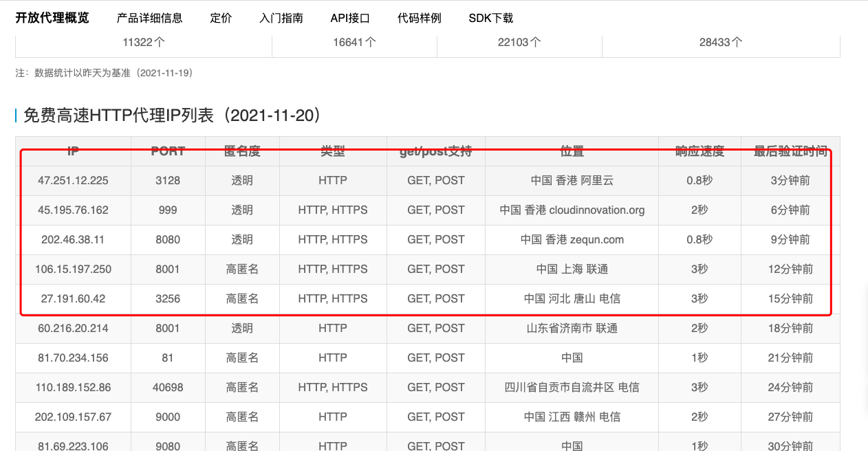The height and width of the screenshot is (451, 868).
Task: Click verification time 3分钟前
Action: (790, 181)
